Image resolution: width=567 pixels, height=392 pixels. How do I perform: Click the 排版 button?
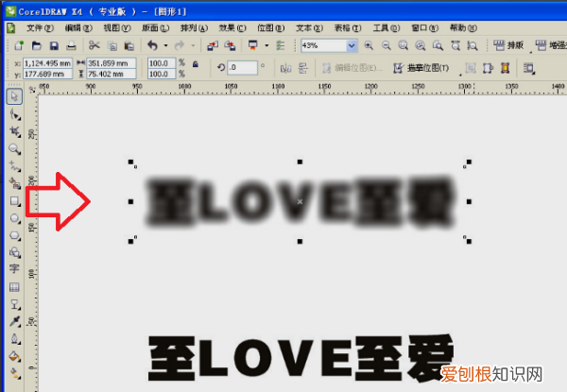click(x=508, y=45)
